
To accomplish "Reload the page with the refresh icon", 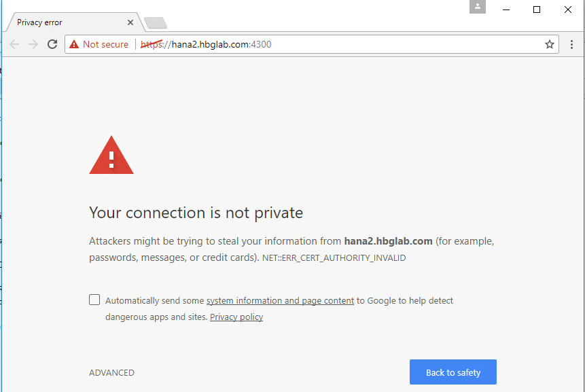I will point(52,44).
